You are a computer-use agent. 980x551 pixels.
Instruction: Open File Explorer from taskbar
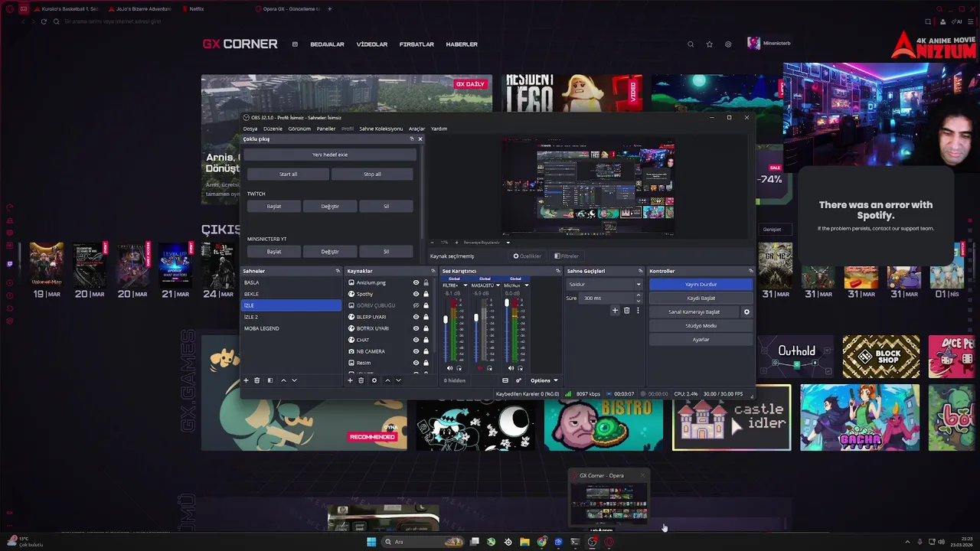tap(524, 542)
